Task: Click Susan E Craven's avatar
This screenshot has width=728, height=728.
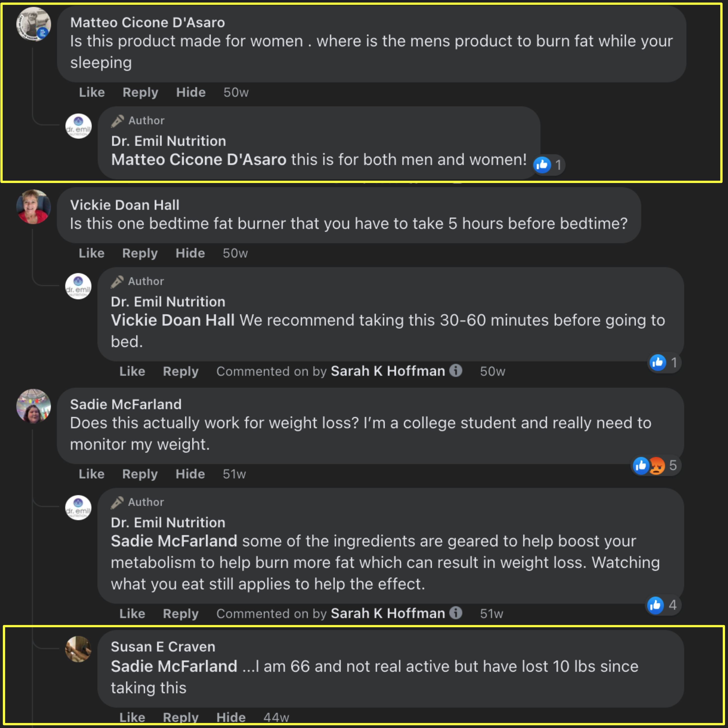Action: (x=78, y=649)
